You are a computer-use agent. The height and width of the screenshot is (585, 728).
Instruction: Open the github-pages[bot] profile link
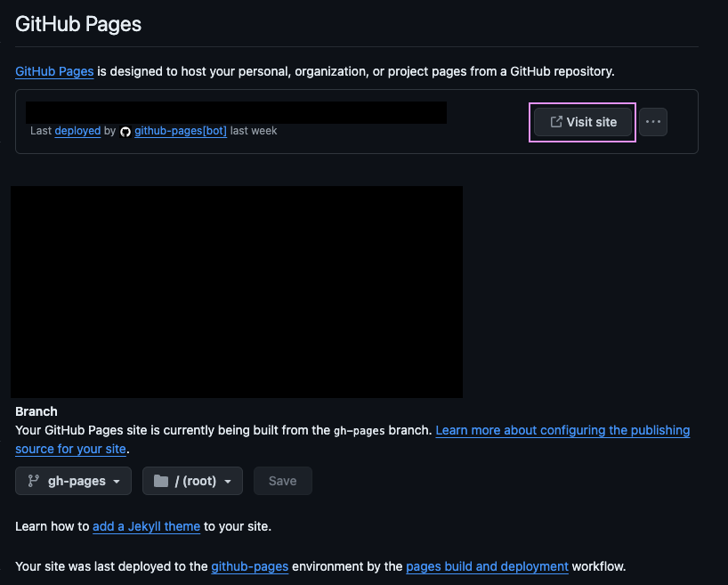(181, 131)
